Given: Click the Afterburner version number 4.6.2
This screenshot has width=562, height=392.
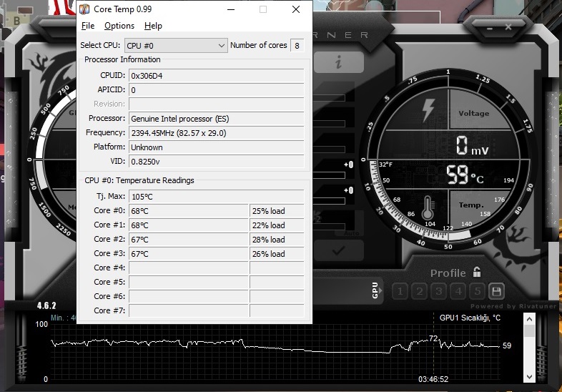Looking at the screenshot, I should (x=46, y=305).
